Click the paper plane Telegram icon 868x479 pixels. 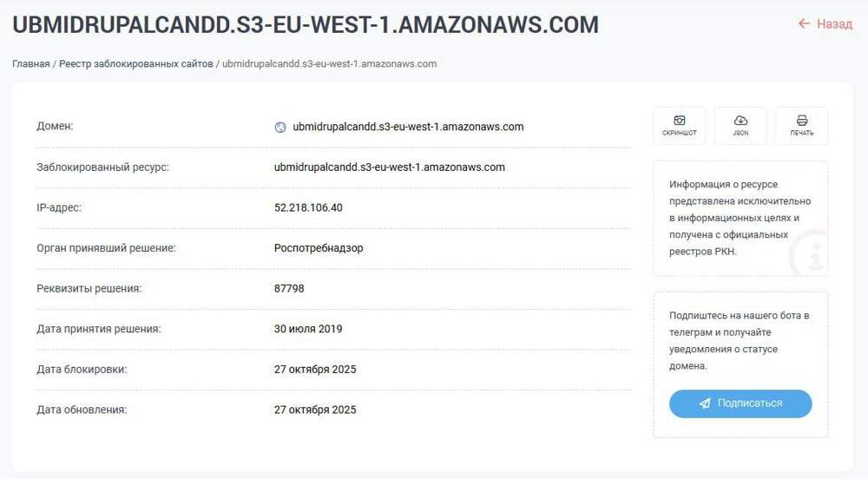pos(705,404)
